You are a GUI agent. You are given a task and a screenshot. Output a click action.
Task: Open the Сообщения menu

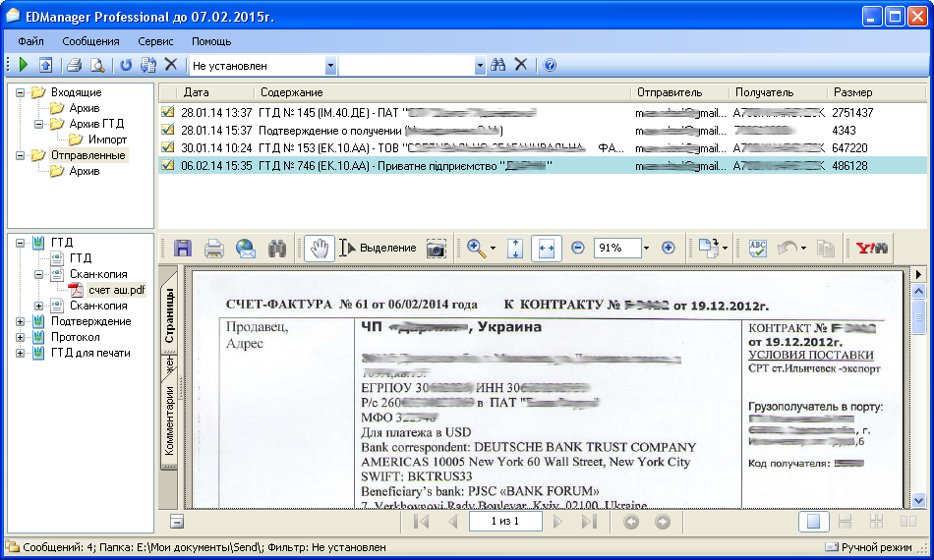click(90, 41)
